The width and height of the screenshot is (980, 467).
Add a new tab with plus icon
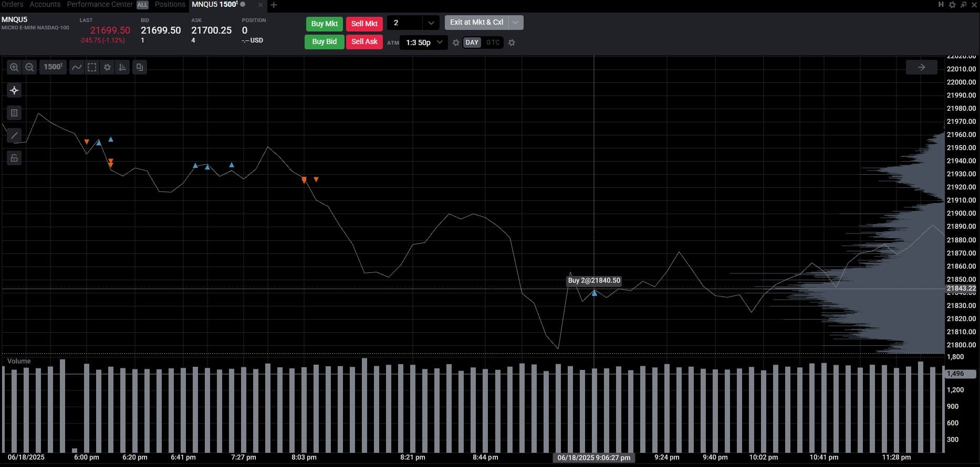(x=274, y=5)
